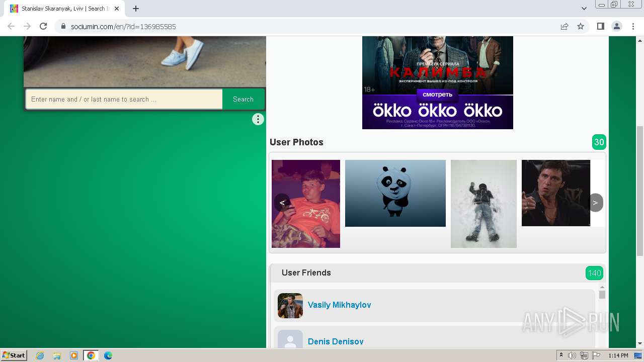The image size is (644, 362).
Task: Click the User Photos heading
Action: [x=296, y=142]
